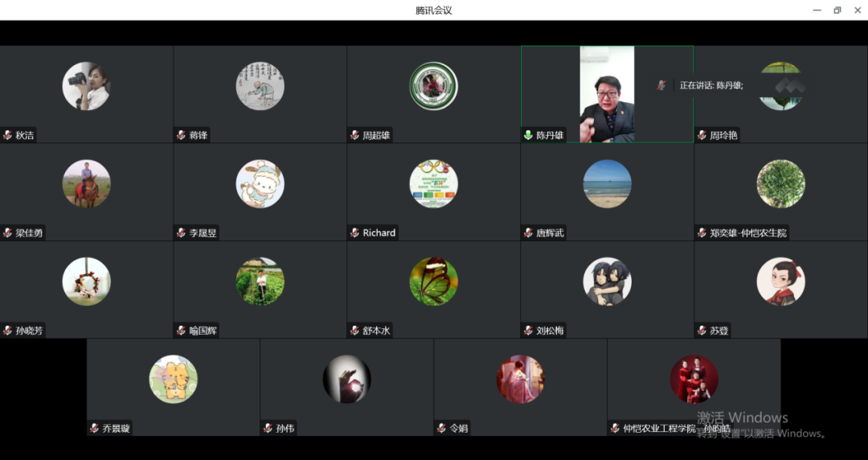868x460 pixels.
Task: Click the anime avatar of 苏登
Action: (x=780, y=281)
